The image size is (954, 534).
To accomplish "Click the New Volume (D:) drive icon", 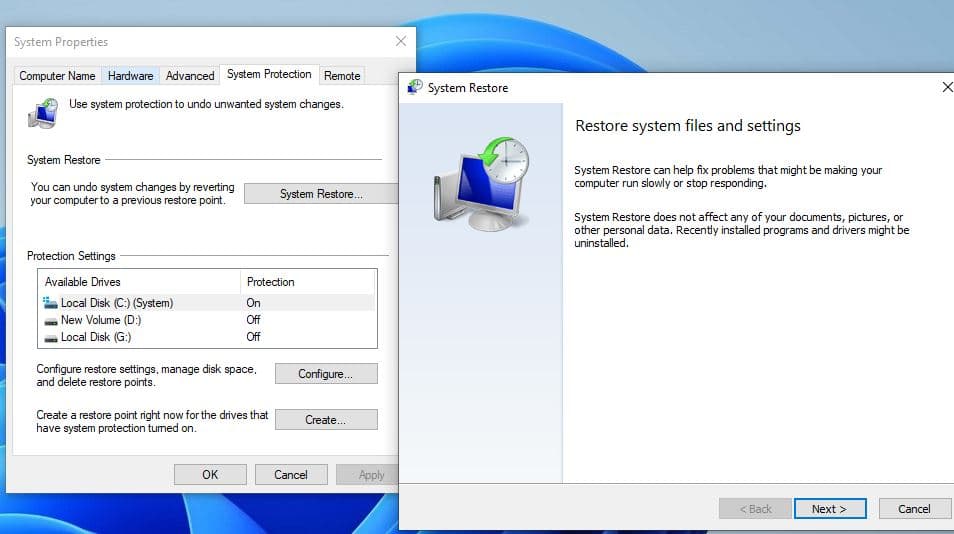I will click(x=51, y=320).
